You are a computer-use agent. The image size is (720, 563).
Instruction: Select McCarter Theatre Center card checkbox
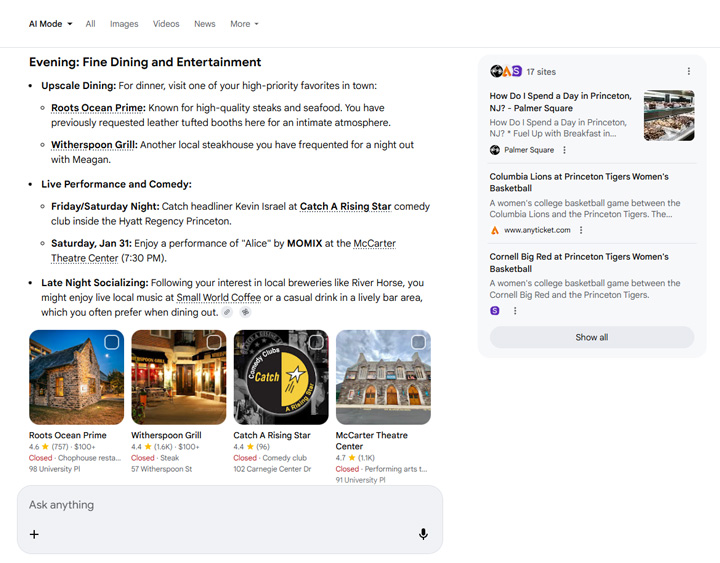point(418,342)
